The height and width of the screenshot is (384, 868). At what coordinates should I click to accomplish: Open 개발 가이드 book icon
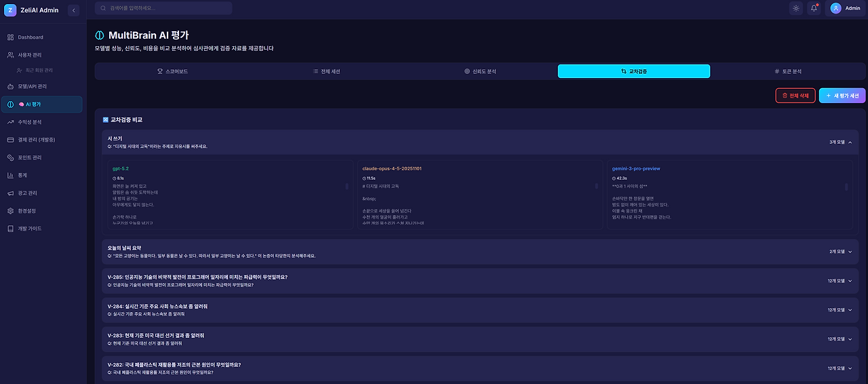point(10,229)
